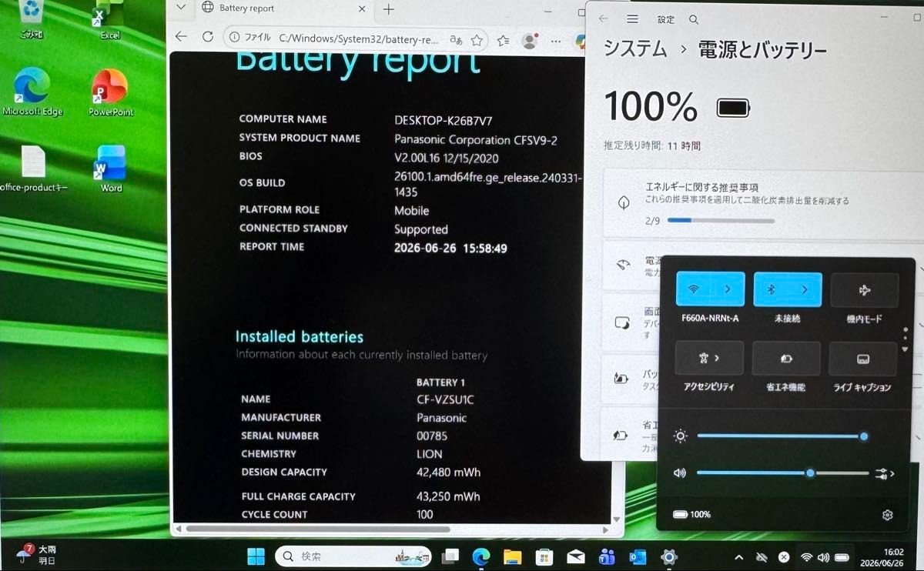The height and width of the screenshot is (571, 924).
Task: Click the address bar with battery-report path
Action: [x=360, y=38]
